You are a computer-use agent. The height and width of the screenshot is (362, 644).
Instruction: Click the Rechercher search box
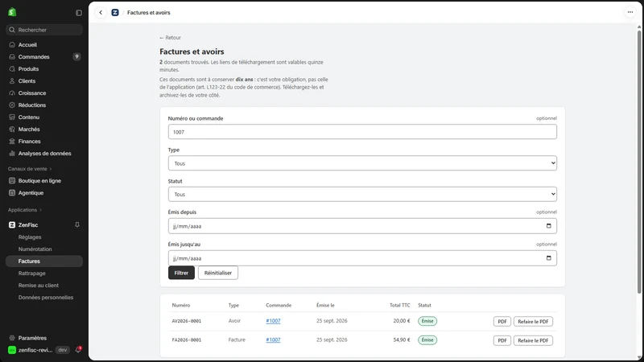44,30
